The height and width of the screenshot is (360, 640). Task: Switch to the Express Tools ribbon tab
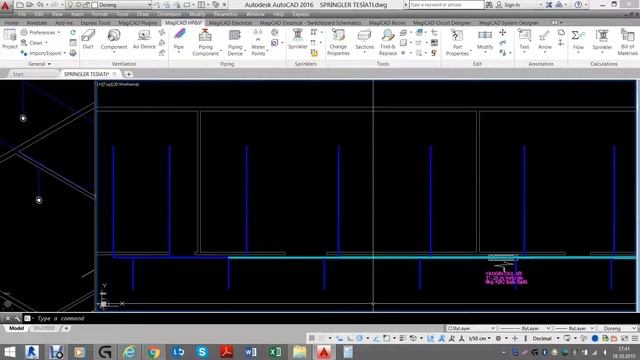pos(95,23)
